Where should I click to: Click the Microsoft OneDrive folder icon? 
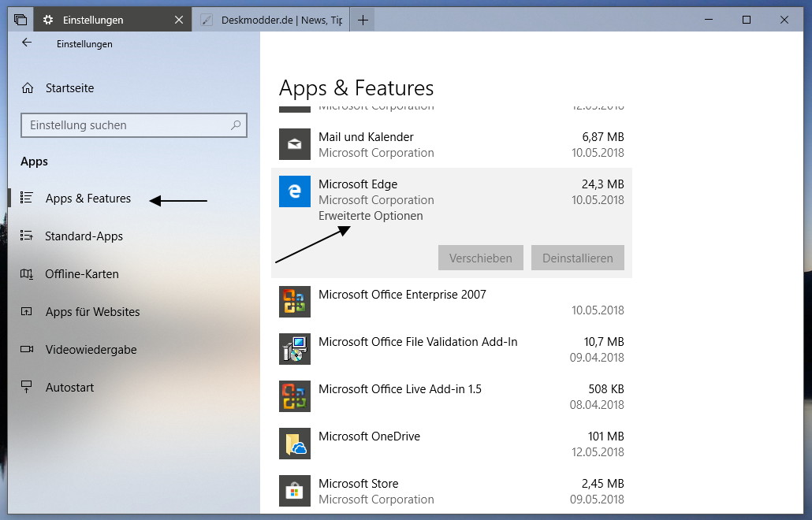(x=295, y=444)
